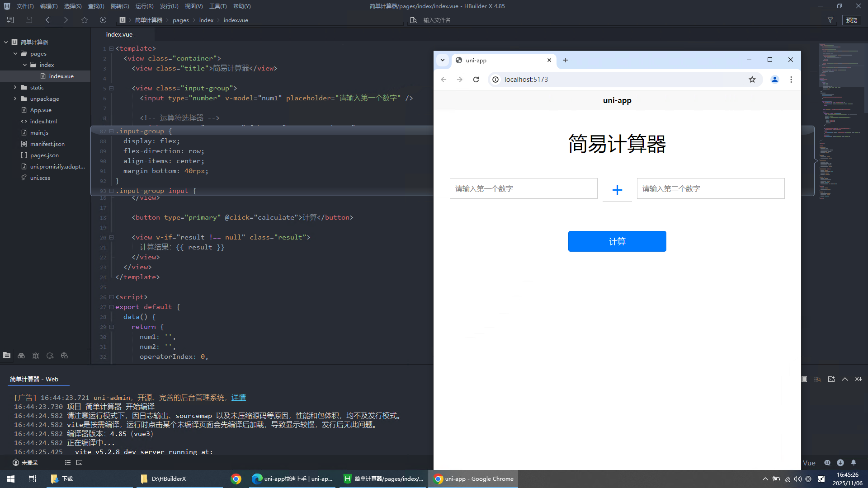Click the filter funnel icon near preview button
Screen dimensions: 868x488
(830, 20)
